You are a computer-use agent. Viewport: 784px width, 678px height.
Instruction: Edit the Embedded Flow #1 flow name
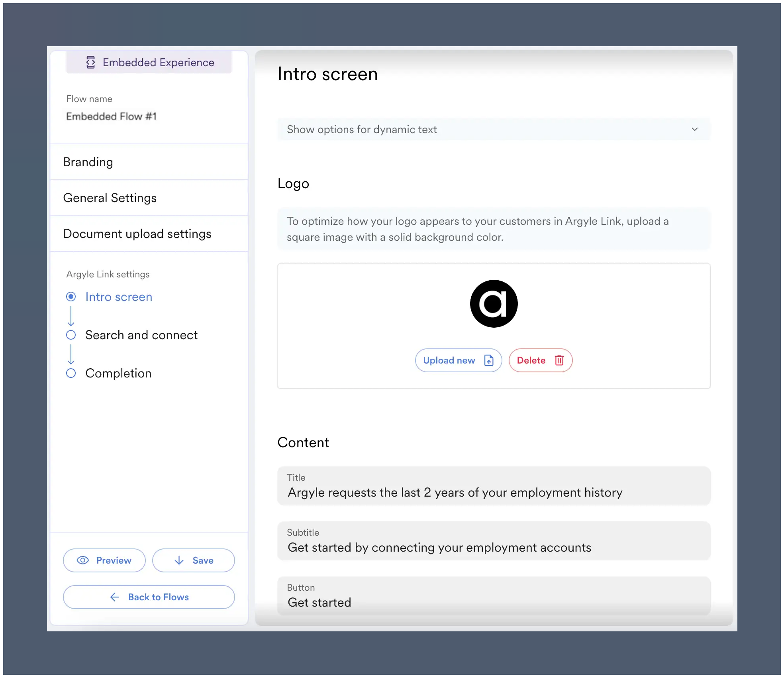pos(112,116)
